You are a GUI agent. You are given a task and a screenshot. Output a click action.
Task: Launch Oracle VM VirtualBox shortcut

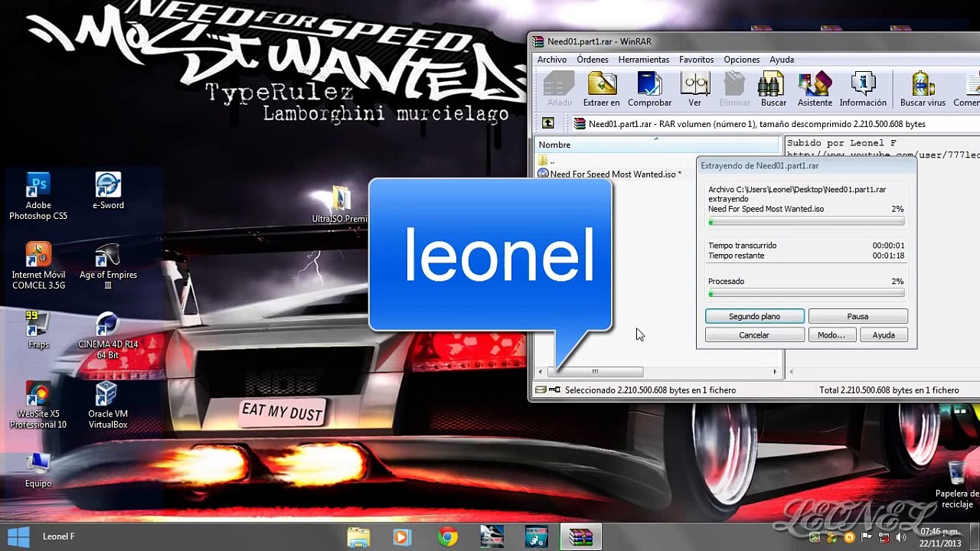point(108,406)
